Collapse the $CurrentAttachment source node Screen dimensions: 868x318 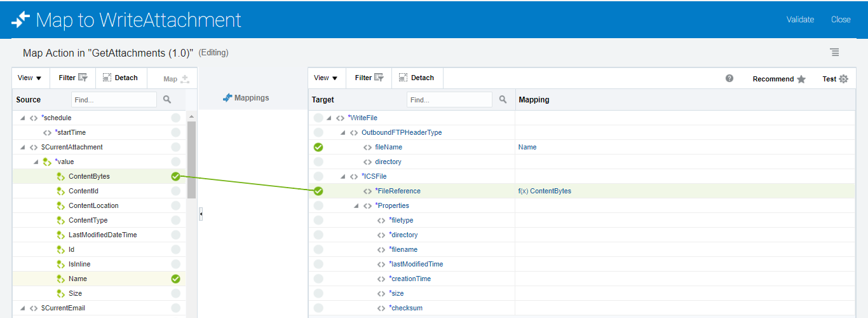pos(23,148)
